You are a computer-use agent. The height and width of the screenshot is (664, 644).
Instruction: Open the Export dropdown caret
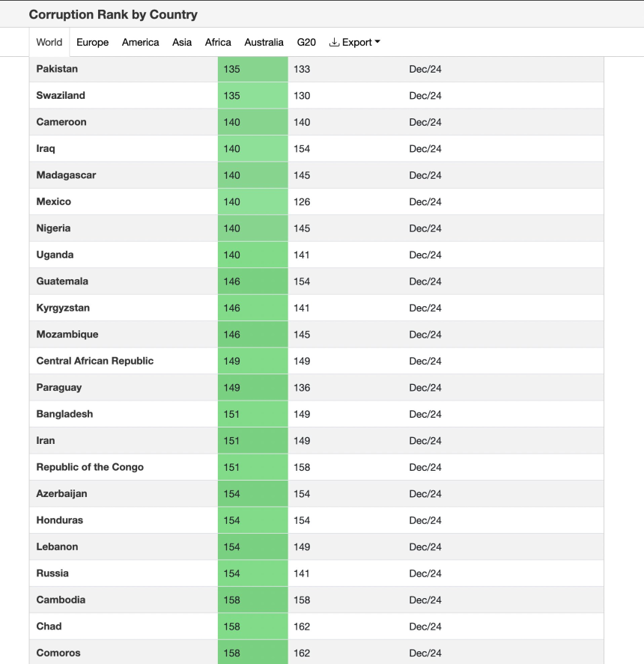point(377,41)
